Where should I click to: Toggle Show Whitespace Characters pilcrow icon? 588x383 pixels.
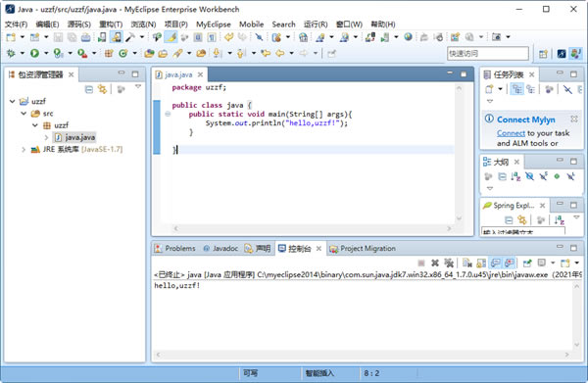point(212,37)
